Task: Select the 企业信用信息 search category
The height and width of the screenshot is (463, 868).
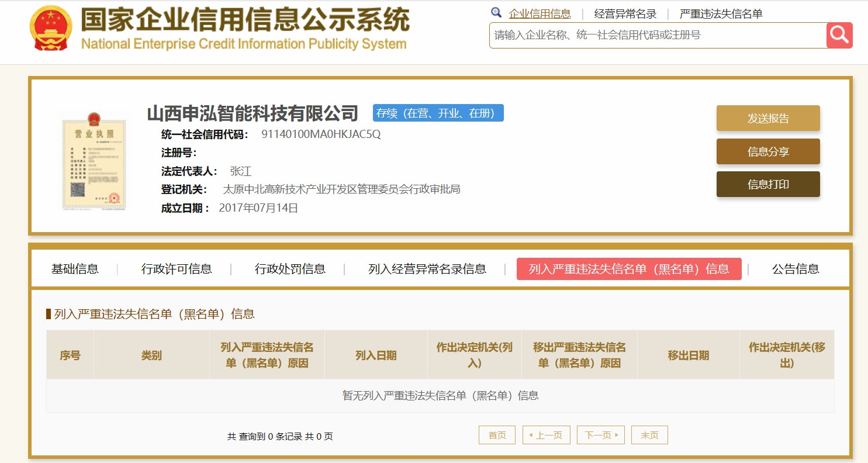Action: coord(540,14)
